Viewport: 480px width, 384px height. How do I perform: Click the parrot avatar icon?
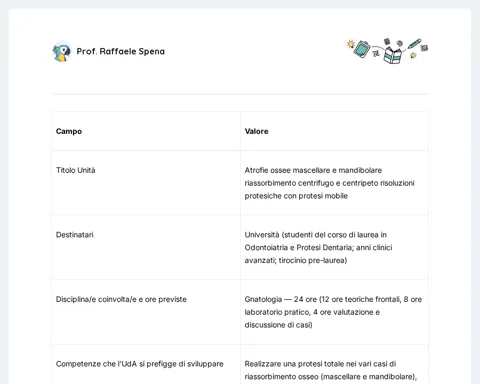pyautogui.click(x=62, y=52)
